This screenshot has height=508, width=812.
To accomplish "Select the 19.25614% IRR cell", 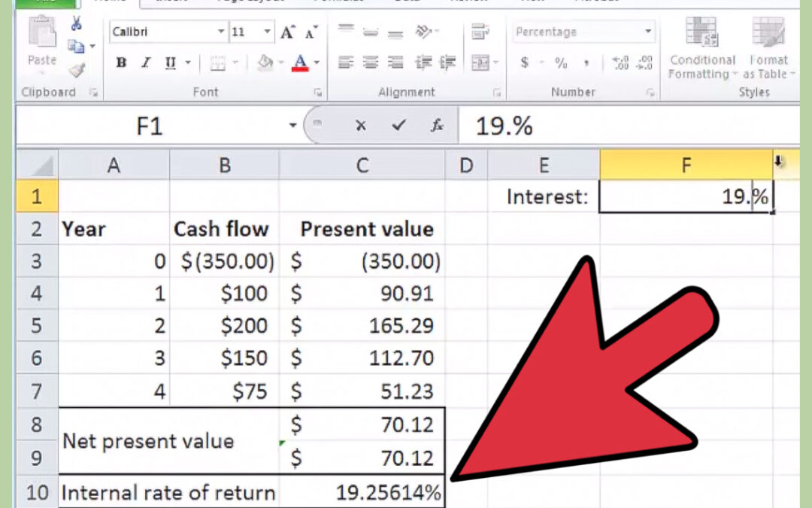I will point(362,492).
